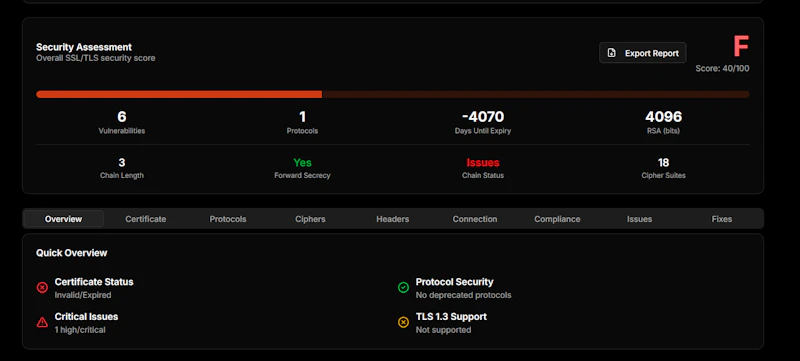Click the Critical Issues warning triangle icon
This screenshot has height=361, width=800.
42,322
